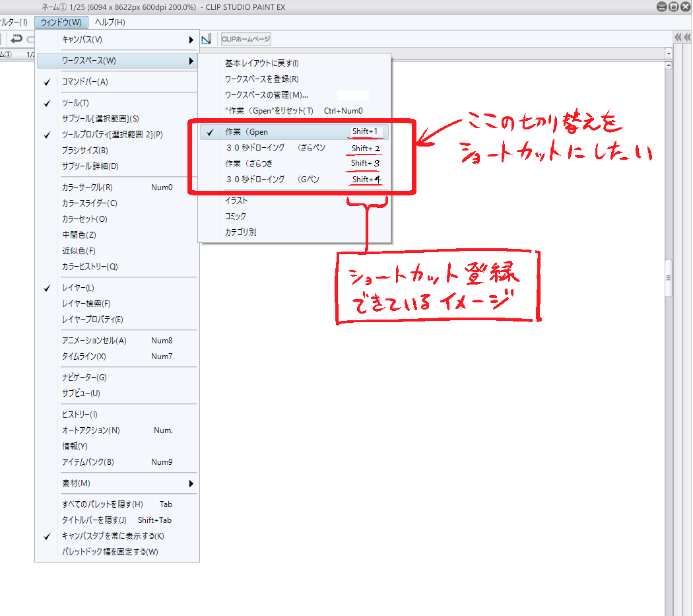Image resolution: width=693 pixels, height=616 pixels.
Task: Show カラーヒストリー(Q) palette
Action: (117, 267)
